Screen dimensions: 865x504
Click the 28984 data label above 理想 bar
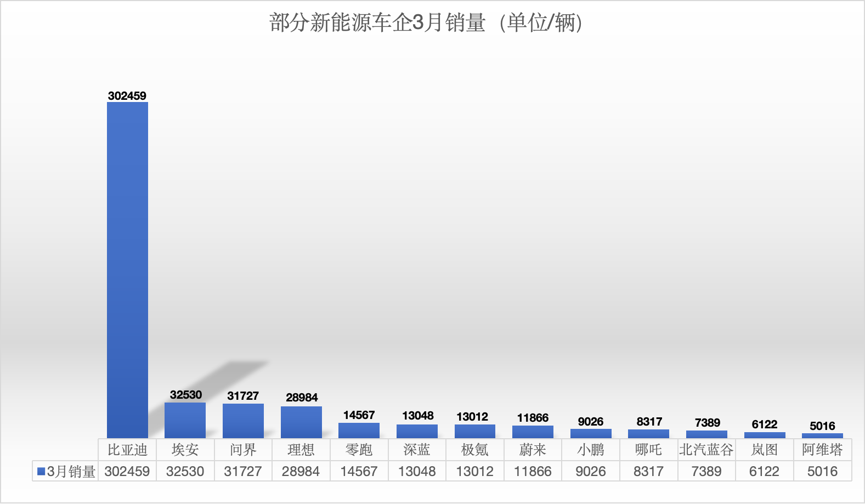pos(302,398)
